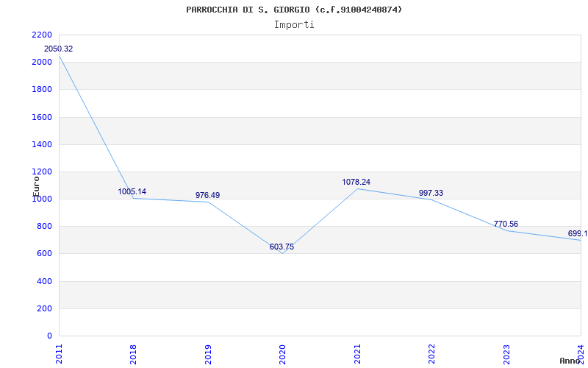This screenshot has width=588, height=368.
Task: Click the 2000 y-axis value
Action: [42, 63]
